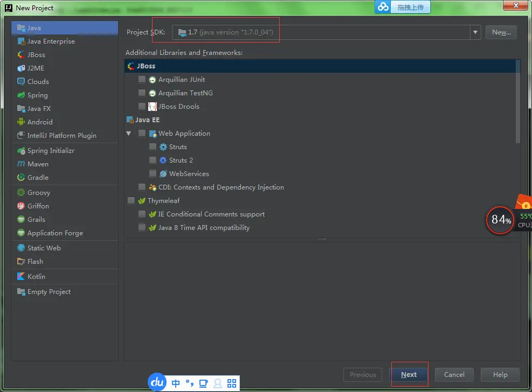
Task: Check the WebServices checkbox
Action: (153, 173)
